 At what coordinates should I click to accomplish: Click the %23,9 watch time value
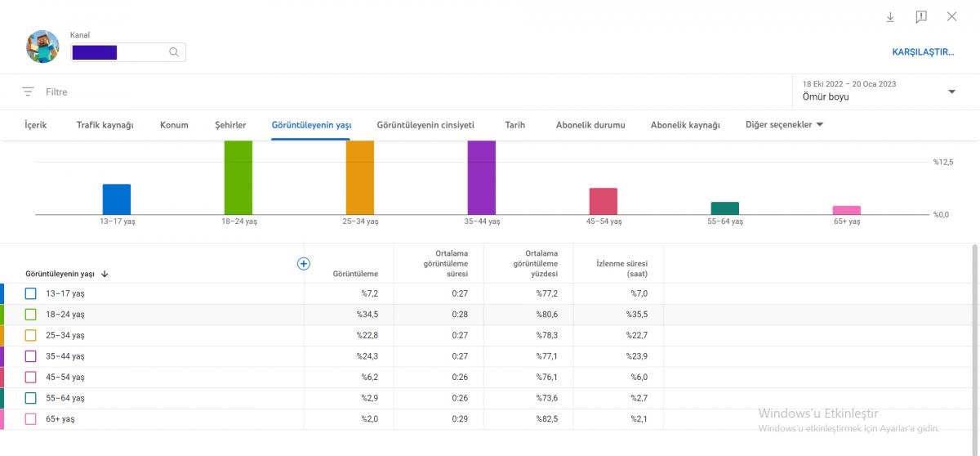[637, 356]
